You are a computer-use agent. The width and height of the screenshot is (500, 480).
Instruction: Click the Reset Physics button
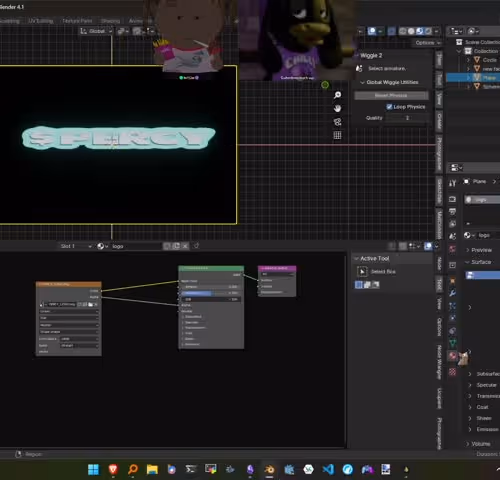(391, 95)
